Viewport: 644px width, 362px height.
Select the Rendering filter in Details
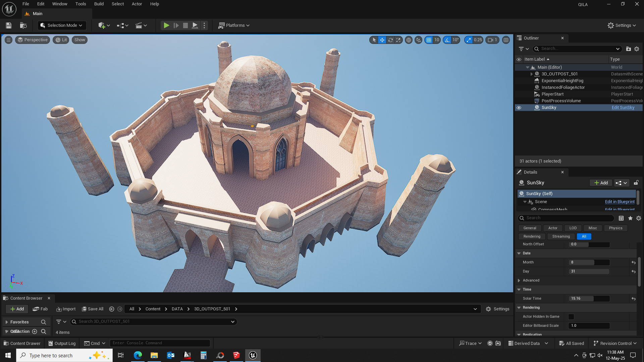tap(532, 237)
